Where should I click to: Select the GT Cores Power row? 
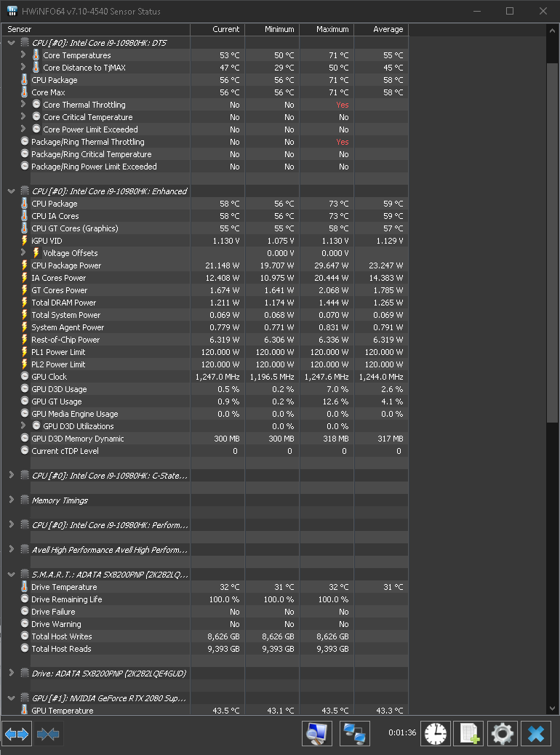coord(204,290)
